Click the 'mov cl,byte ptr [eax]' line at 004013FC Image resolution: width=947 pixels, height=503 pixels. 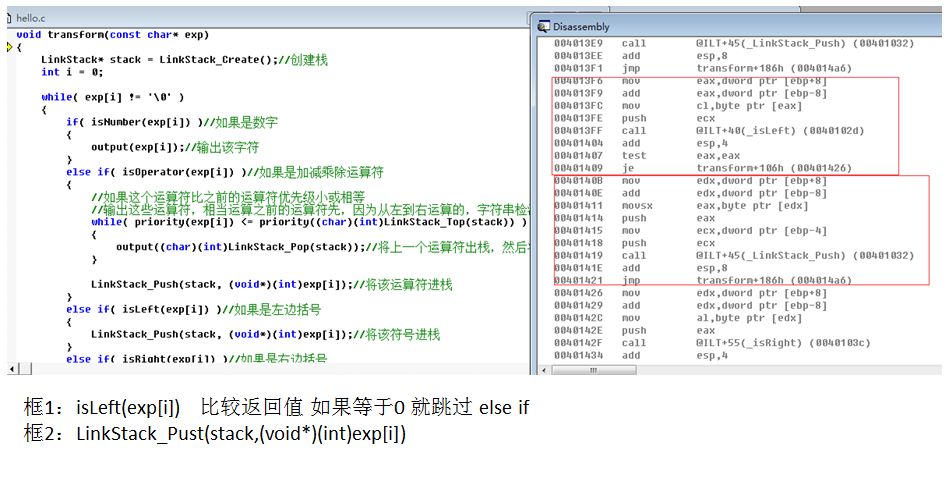coord(678,106)
